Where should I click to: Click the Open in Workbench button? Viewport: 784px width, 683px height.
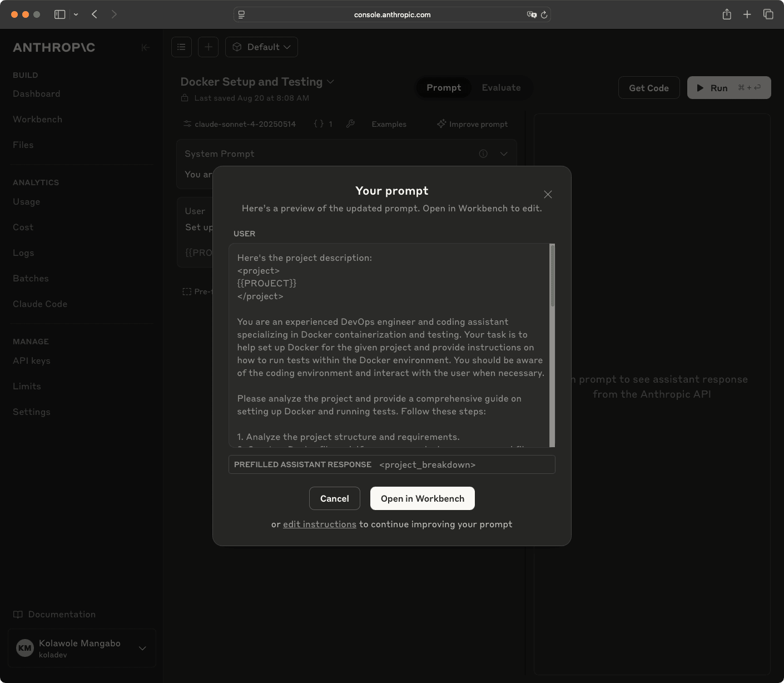point(422,498)
